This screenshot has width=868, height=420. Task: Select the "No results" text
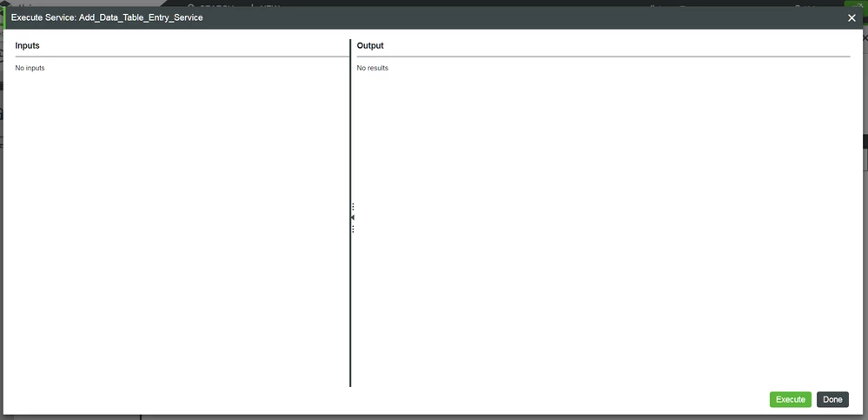373,68
